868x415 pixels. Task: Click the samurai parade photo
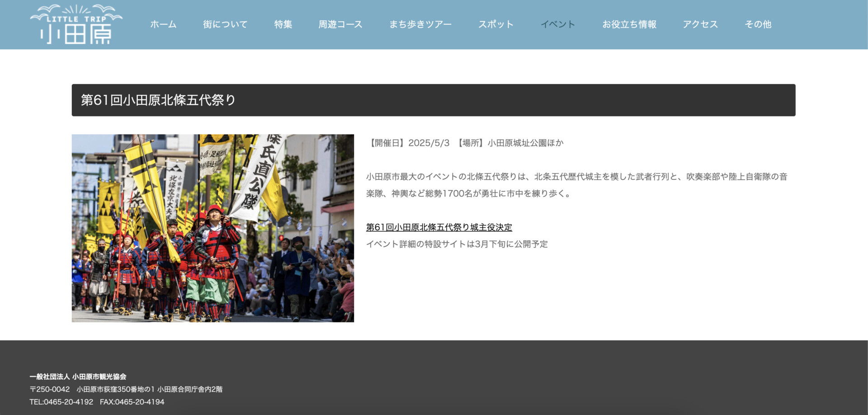[x=212, y=228]
